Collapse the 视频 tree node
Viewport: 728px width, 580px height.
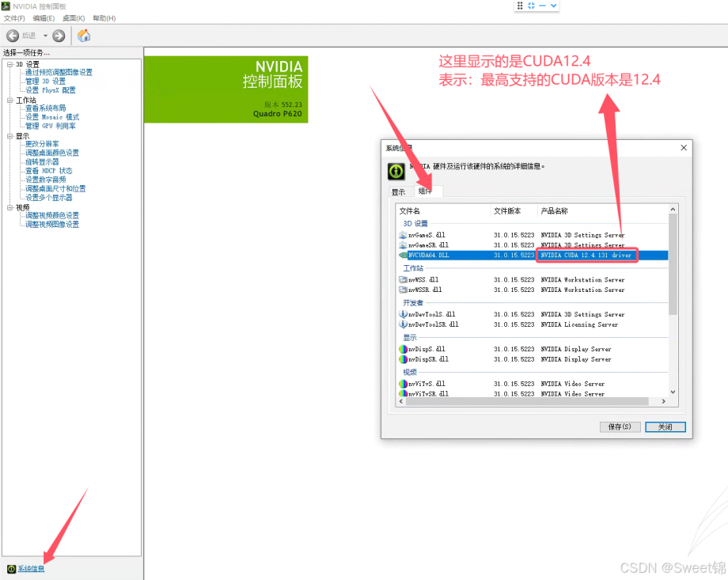point(9,207)
